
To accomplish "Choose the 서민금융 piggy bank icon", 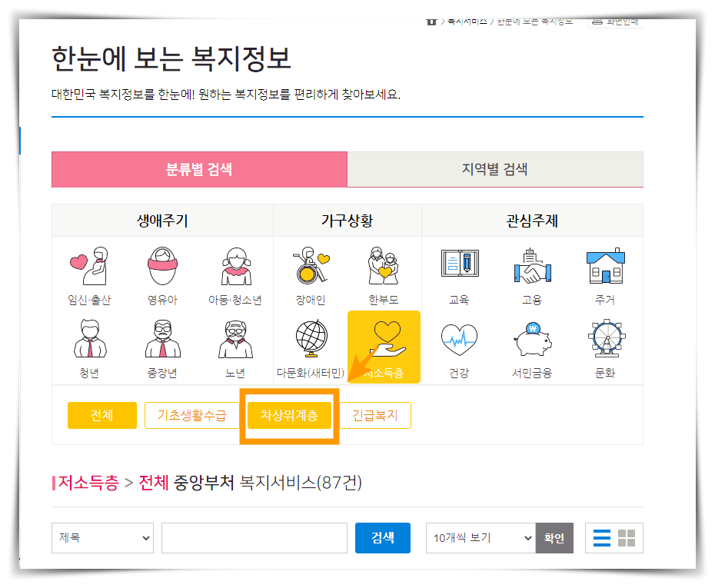I will (x=533, y=340).
